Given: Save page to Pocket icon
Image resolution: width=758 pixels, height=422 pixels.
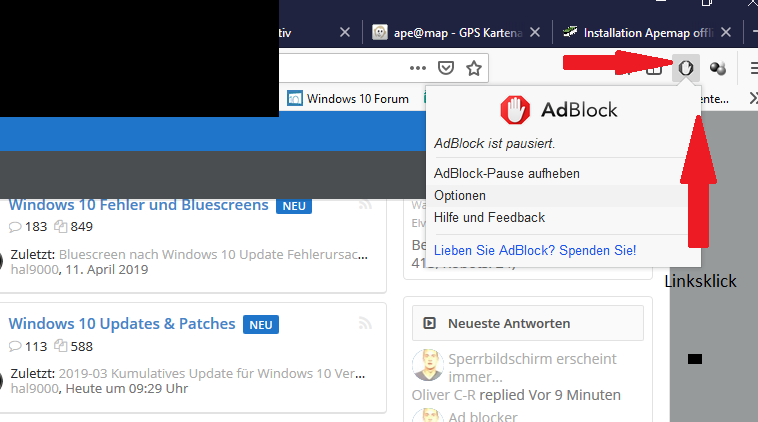Looking at the screenshot, I should point(446,68).
